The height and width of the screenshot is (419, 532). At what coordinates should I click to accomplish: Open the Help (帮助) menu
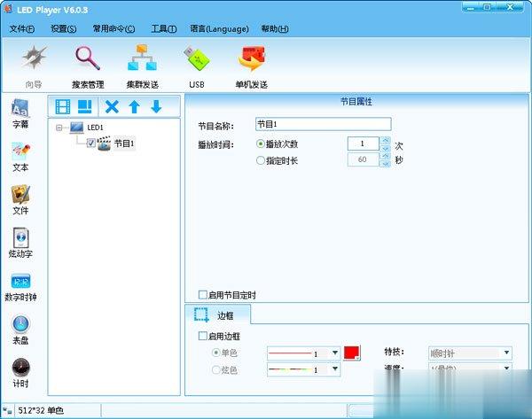(275, 29)
